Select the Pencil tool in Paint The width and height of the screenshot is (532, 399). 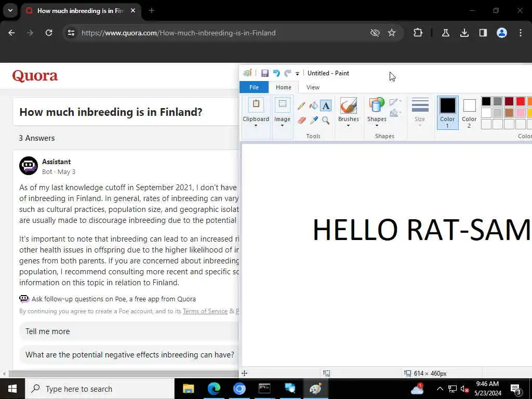[x=301, y=106]
